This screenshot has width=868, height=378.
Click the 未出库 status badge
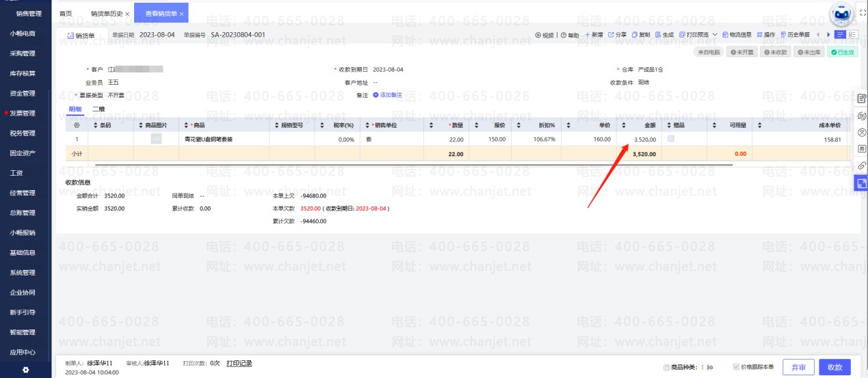[x=808, y=52]
